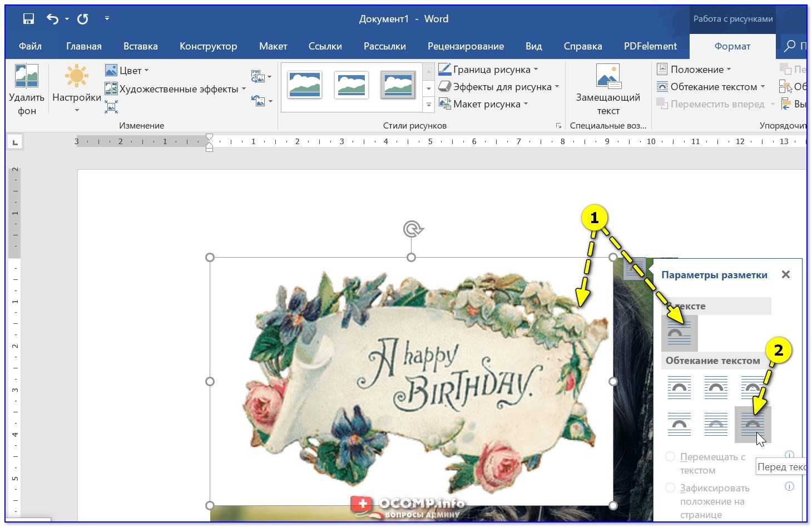812x527 pixels.
Task: Switch to the Рецензирование tab
Action: click(466, 46)
